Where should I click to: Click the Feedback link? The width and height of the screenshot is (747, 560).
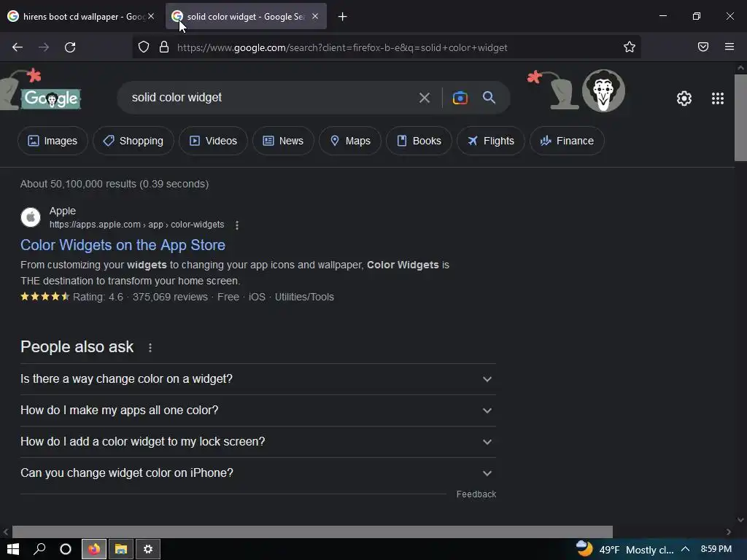476,494
